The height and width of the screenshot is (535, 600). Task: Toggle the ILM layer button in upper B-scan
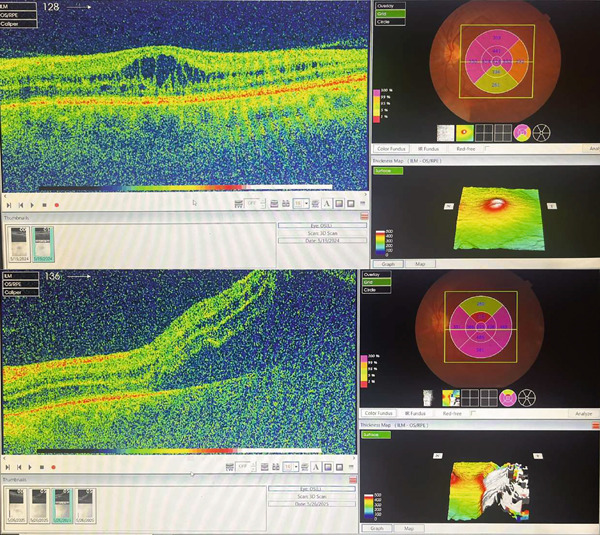[18, 7]
